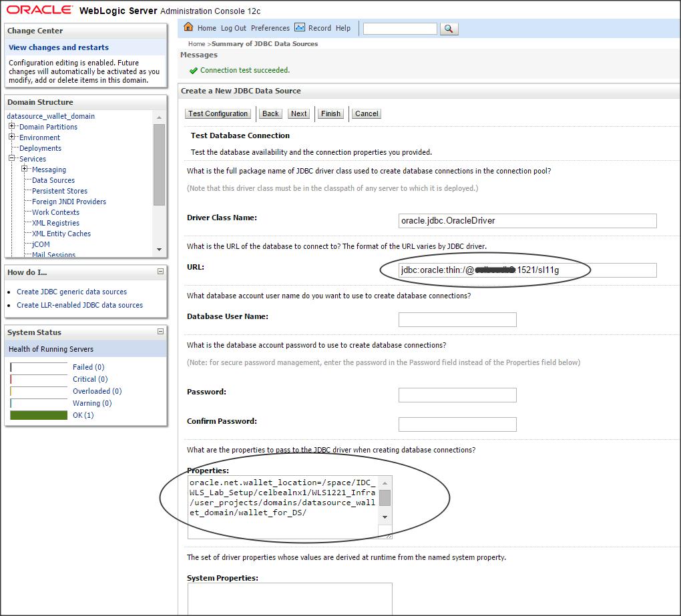Open View changes and restarts link
The height and width of the screenshot is (616, 681).
point(59,47)
